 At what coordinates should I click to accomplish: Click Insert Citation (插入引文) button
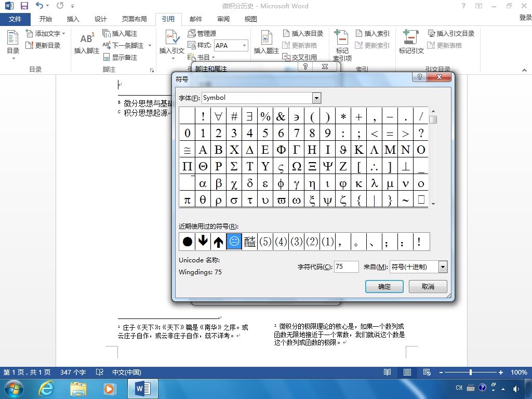pos(171,44)
